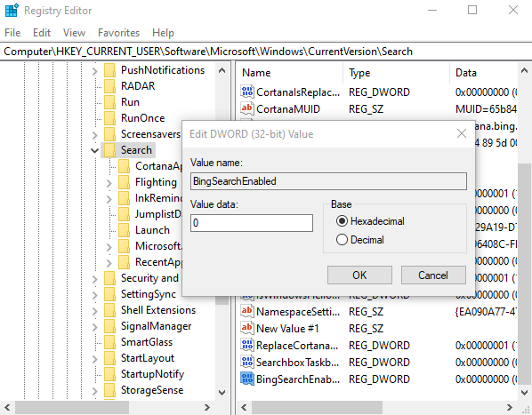Select the InkRemin subkey
The image size is (532, 415).
158,198
